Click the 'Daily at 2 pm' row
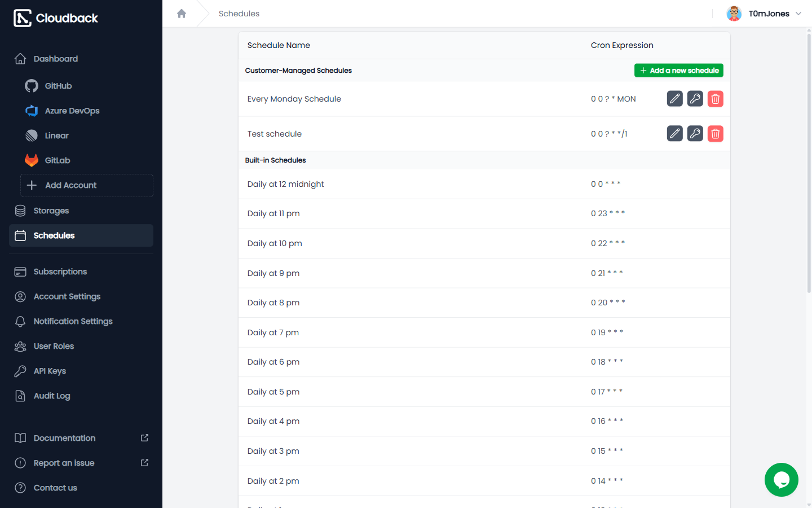The image size is (812, 508). click(x=484, y=481)
